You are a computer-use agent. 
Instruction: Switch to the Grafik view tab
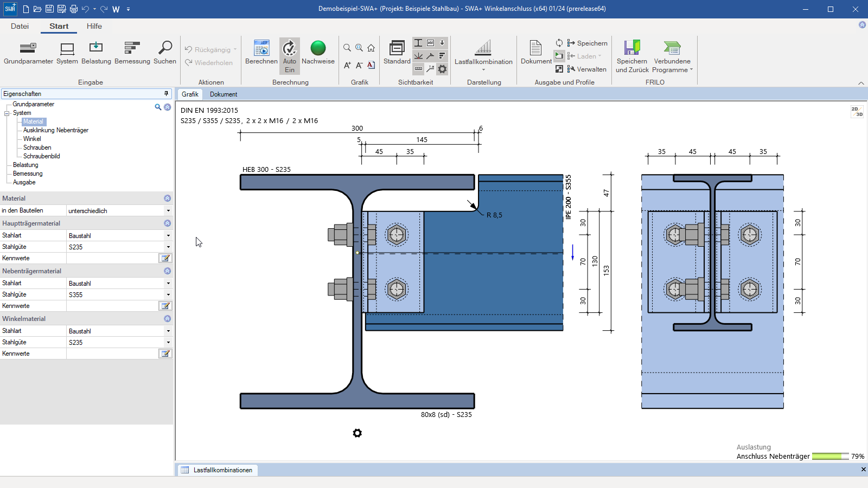pyautogui.click(x=190, y=94)
